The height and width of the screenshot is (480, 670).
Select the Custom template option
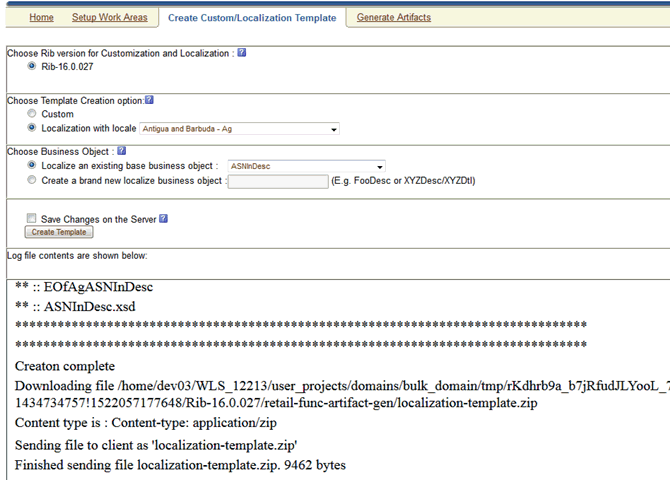pos(32,114)
